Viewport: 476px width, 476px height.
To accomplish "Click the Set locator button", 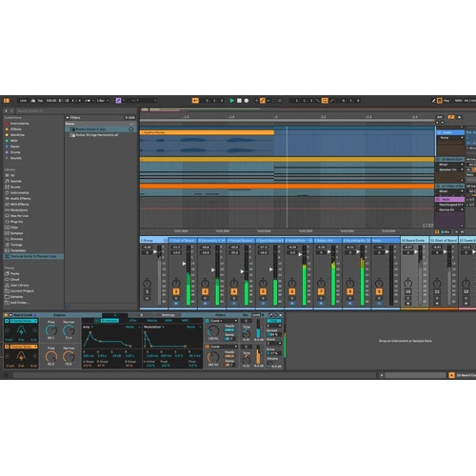I will (440, 117).
